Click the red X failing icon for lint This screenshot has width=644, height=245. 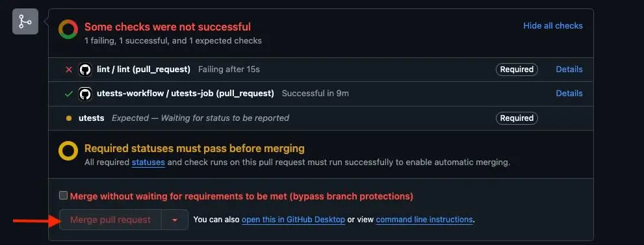click(x=69, y=70)
